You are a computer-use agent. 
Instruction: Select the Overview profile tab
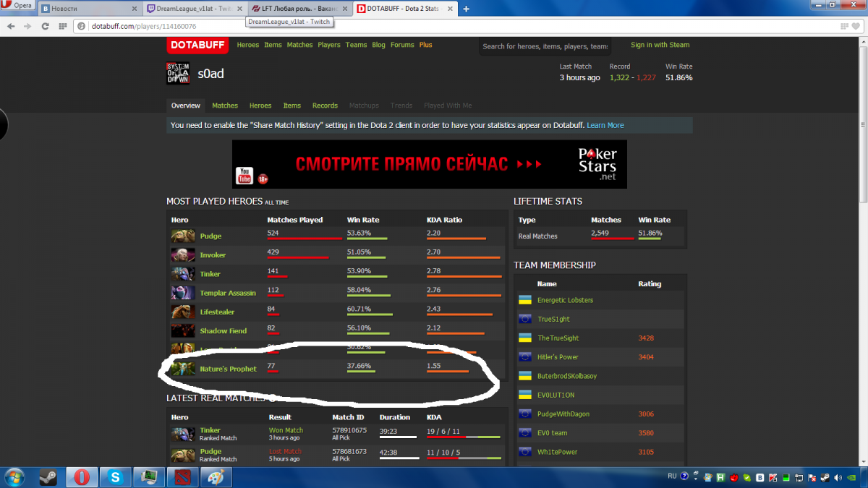[186, 106]
